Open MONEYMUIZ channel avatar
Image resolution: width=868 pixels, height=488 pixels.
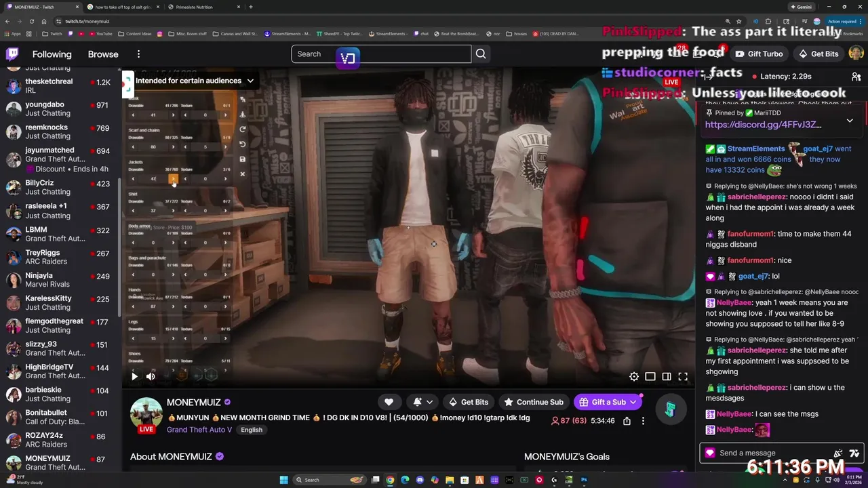click(x=146, y=414)
